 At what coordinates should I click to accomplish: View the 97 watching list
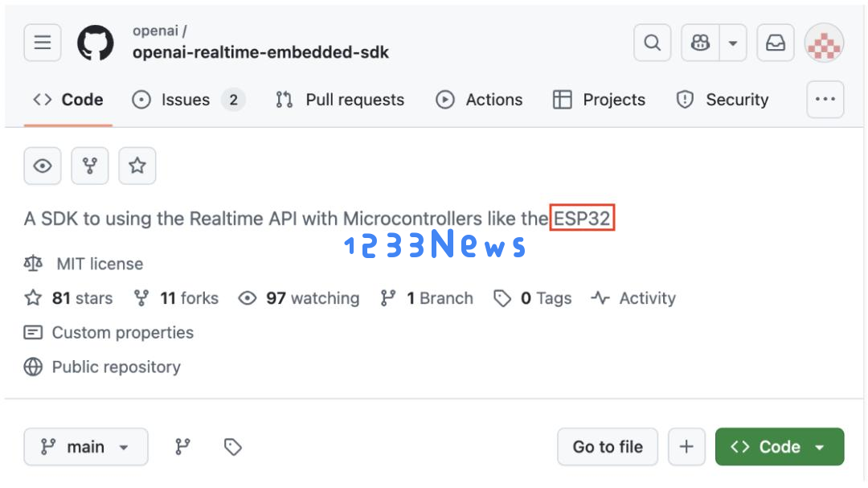(x=299, y=298)
